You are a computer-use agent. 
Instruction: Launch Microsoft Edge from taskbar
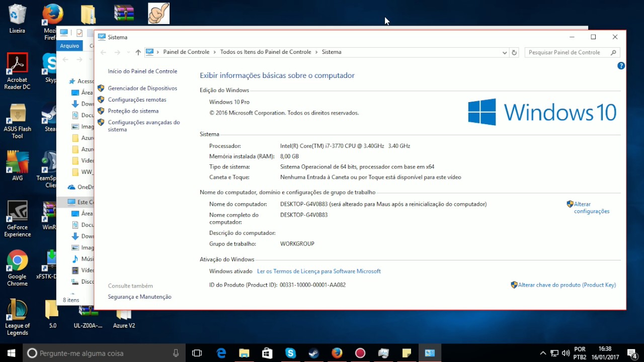[x=221, y=353]
